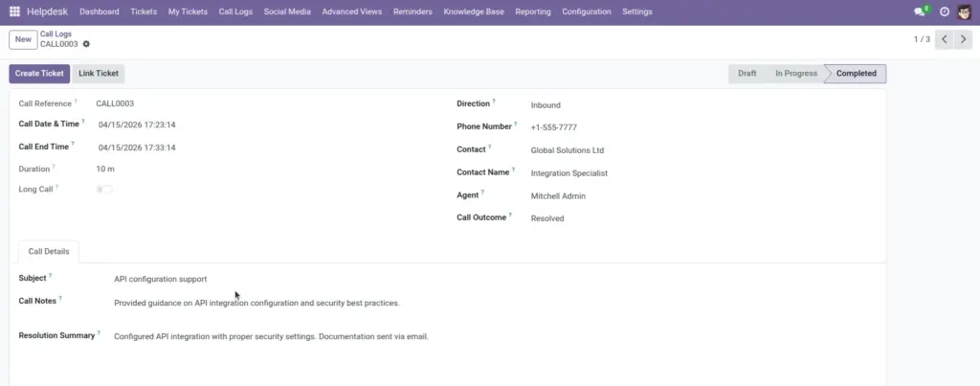
Task: Set status to Completed
Action: coord(856,73)
